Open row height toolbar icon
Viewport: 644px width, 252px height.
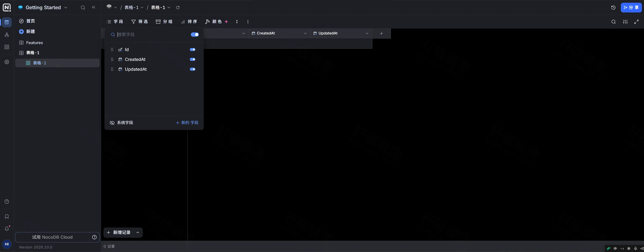[x=237, y=22]
